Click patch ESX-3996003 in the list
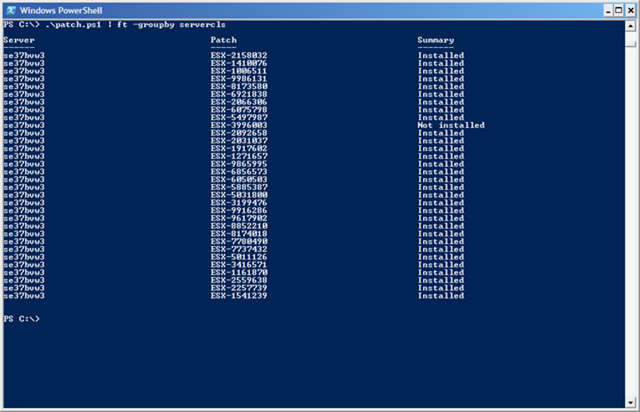640x412 pixels. [239, 125]
